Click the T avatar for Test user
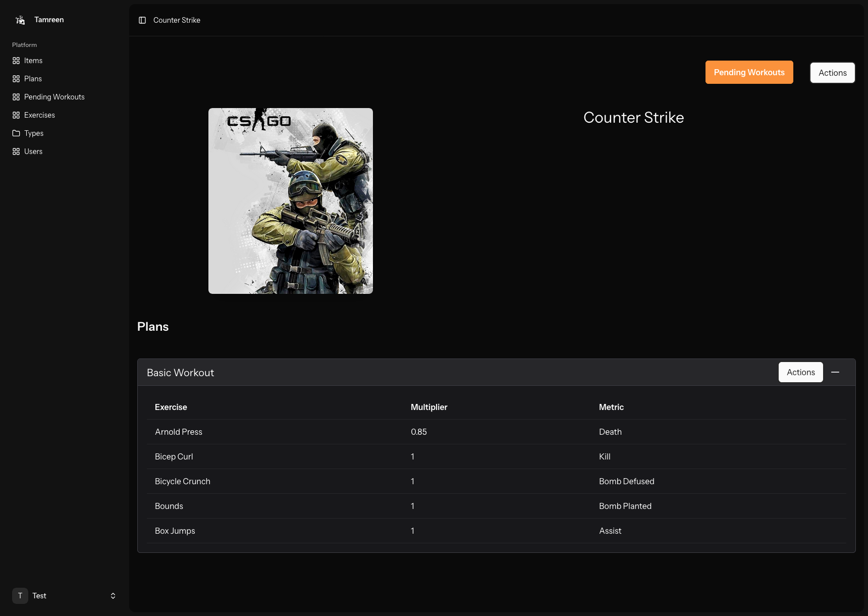 (20, 596)
